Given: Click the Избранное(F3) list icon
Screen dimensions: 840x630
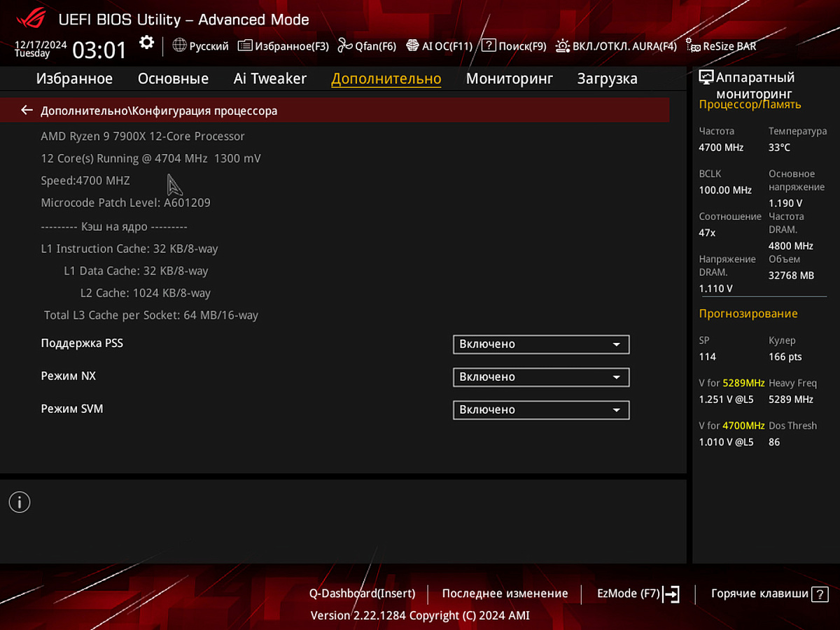Looking at the screenshot, I should click(245, 45).
